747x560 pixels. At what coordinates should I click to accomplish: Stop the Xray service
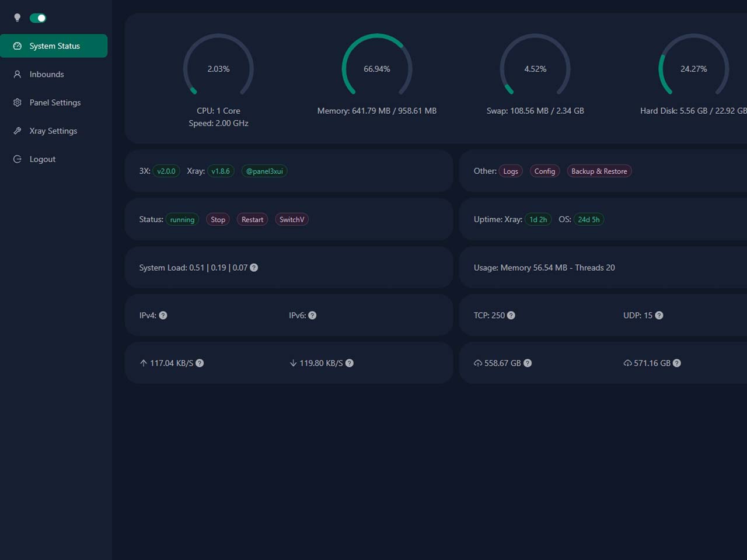(x=218, y=219)
